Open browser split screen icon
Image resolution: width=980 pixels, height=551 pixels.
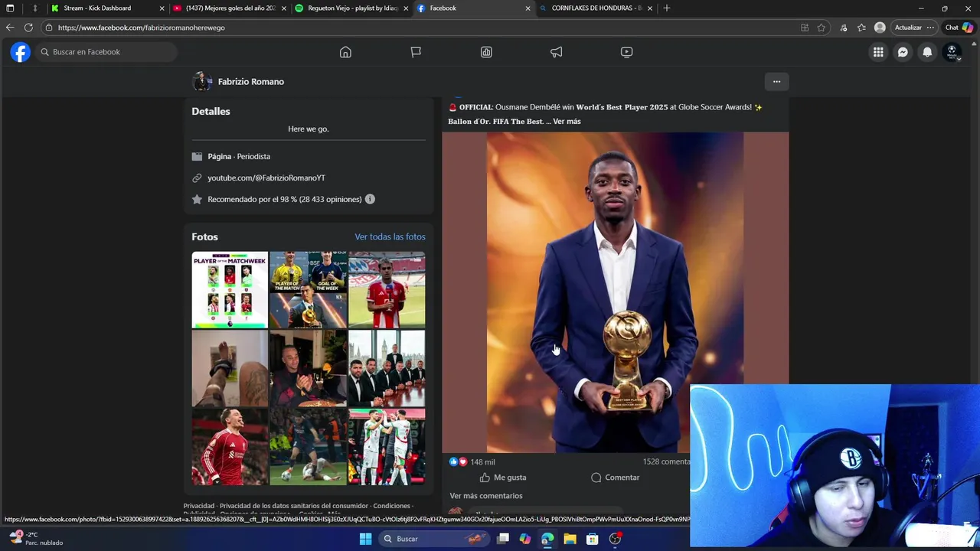tap(805, 28)
